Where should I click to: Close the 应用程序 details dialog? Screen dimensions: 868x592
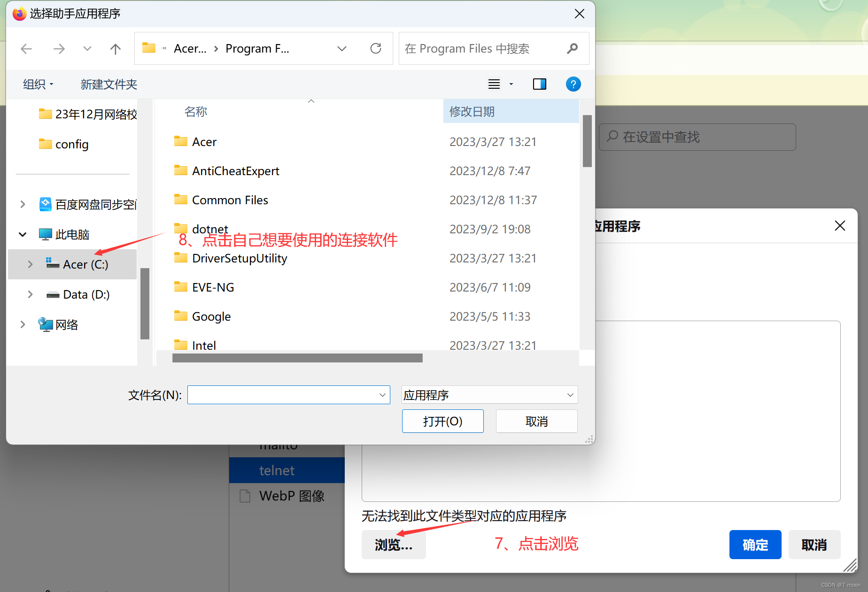[840, 226]
